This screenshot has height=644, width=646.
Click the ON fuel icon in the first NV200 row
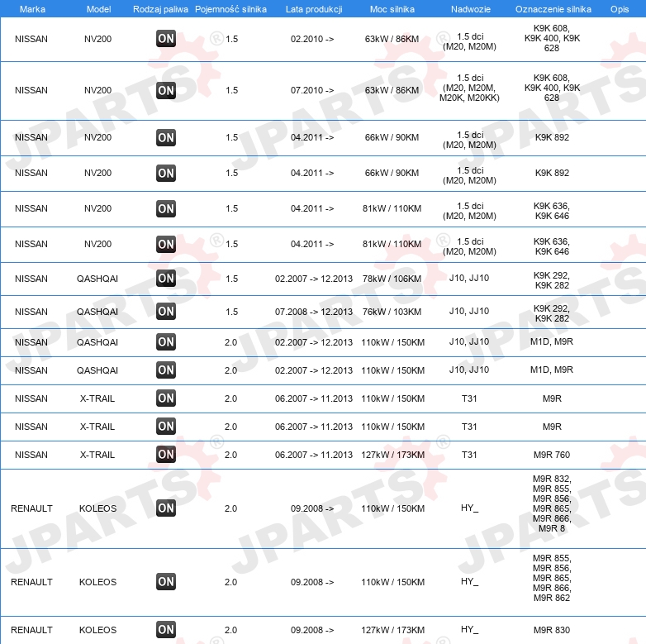166,39
